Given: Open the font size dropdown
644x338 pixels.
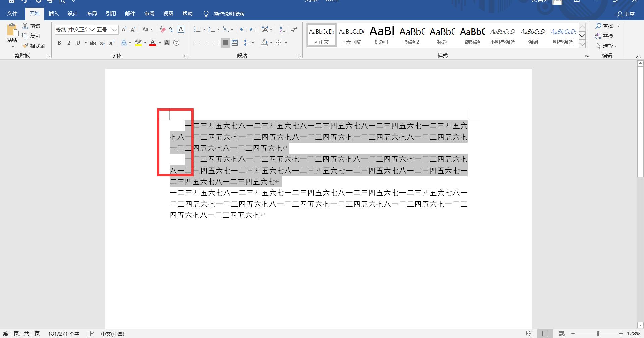Looking at the screenshot, I should pos(114,30).
